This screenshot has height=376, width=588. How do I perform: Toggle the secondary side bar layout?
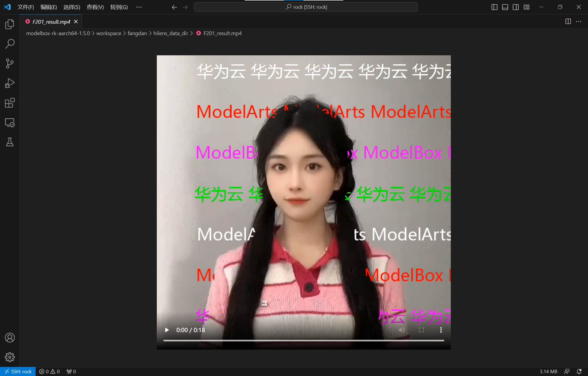[x=516, y=7]
